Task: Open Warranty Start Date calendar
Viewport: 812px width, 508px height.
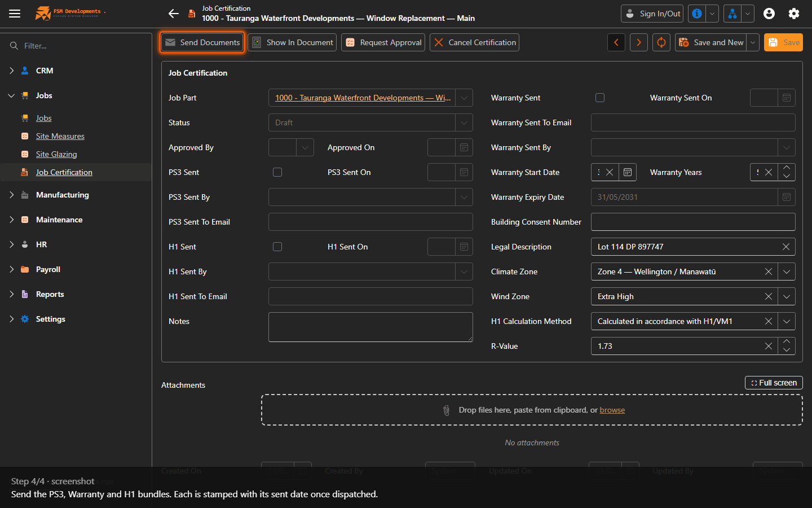Action: click(628, 172)
